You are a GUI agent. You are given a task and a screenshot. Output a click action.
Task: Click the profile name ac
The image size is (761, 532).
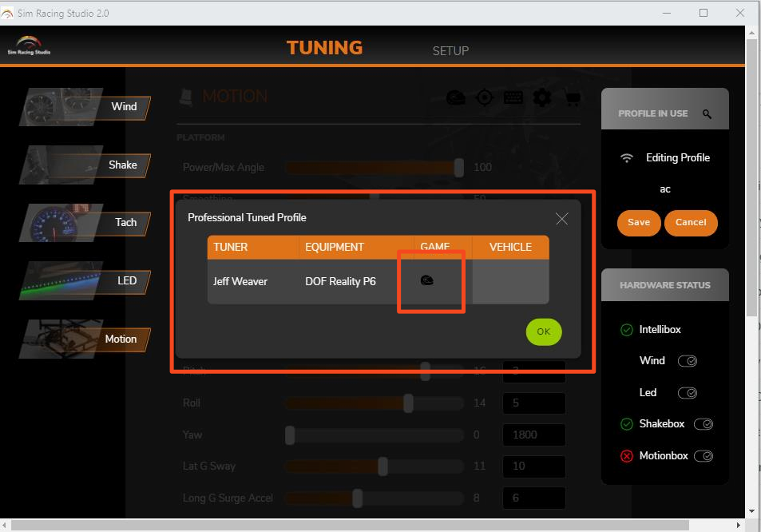(665, 189)
